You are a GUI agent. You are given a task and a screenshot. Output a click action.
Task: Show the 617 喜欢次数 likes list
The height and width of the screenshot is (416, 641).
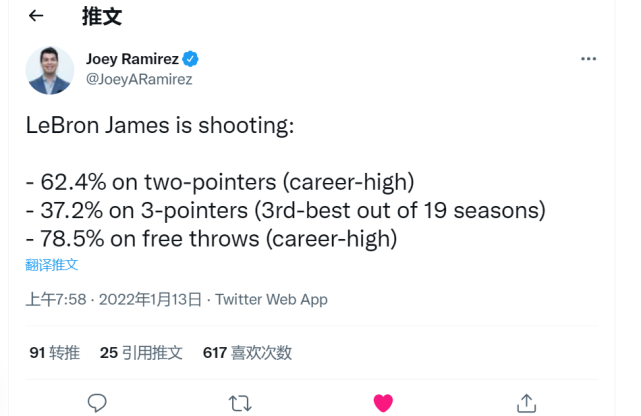click(x=247, y=352)
